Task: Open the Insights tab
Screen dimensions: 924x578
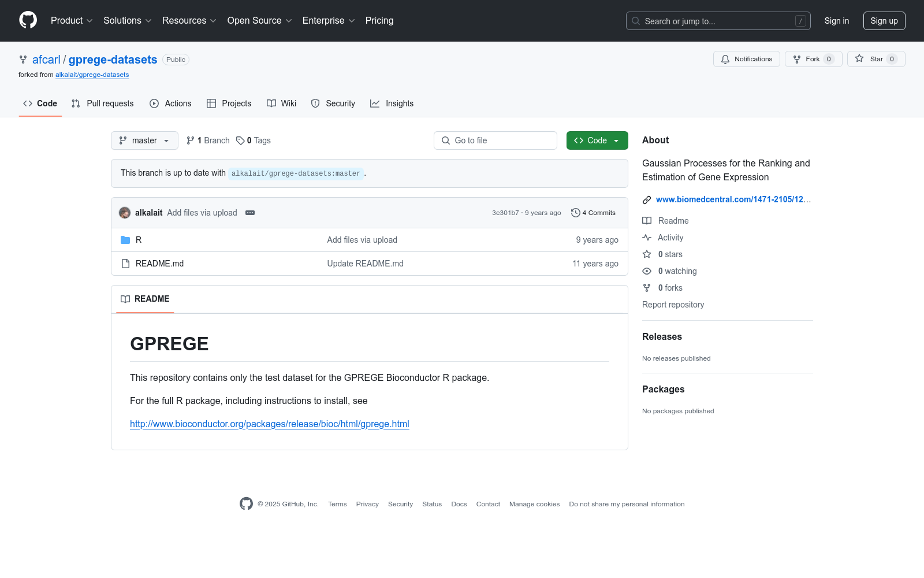Action: [392, 103]
